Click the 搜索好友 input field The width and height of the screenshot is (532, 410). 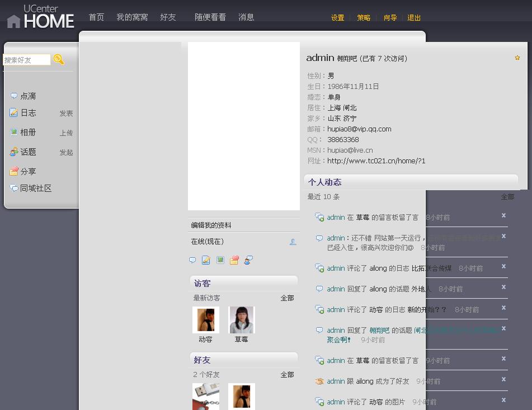click(x=27, y=60)
